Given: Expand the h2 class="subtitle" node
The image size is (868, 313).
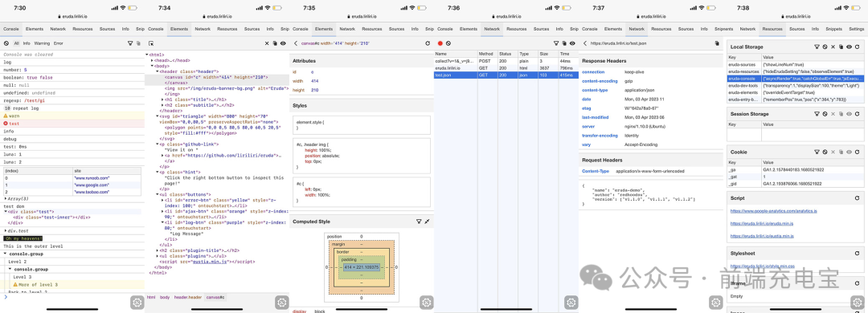Looking at the screenshot, I should pos(162,104).
